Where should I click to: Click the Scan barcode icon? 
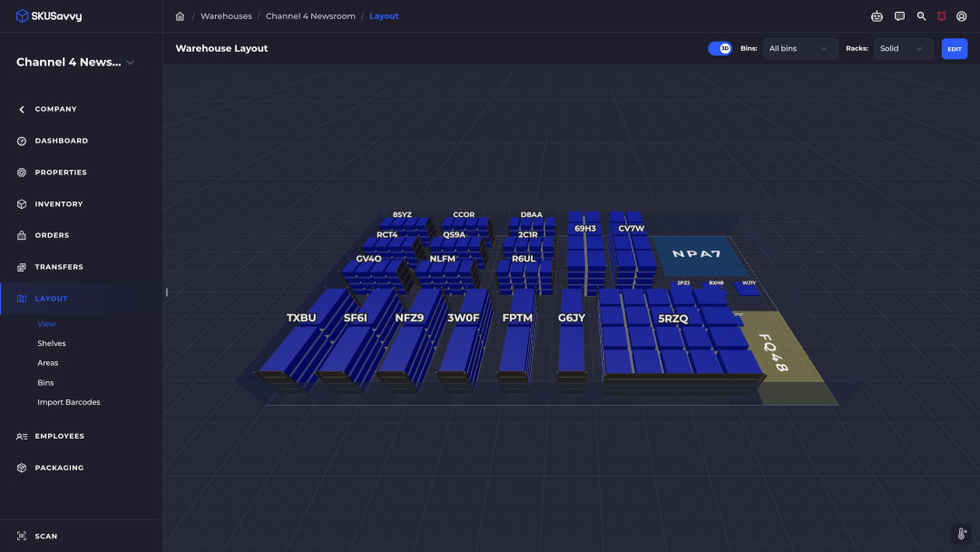click(x=22, y=537)
